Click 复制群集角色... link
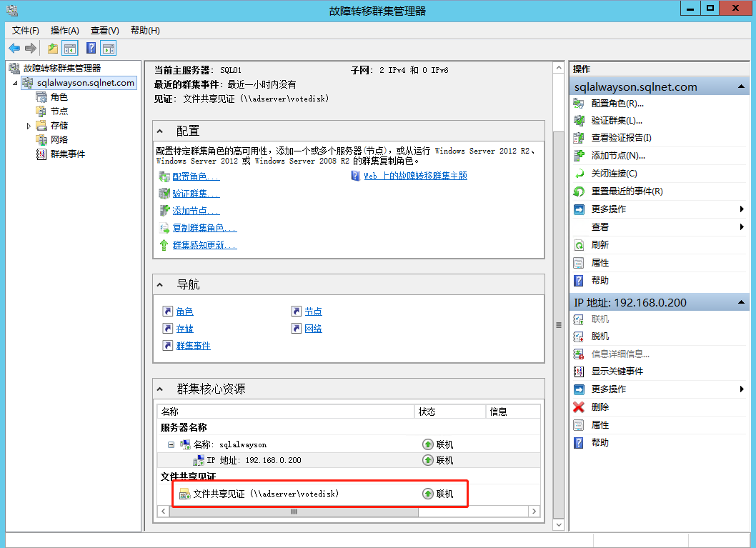The image size is (756, 548). point(204,228)
